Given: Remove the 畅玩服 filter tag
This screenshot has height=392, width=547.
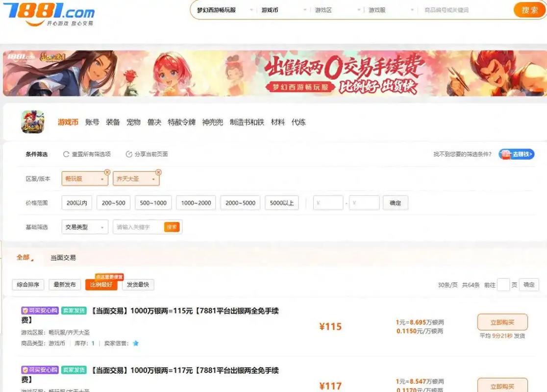Looking at the screenshot, I should pos(107,172).
